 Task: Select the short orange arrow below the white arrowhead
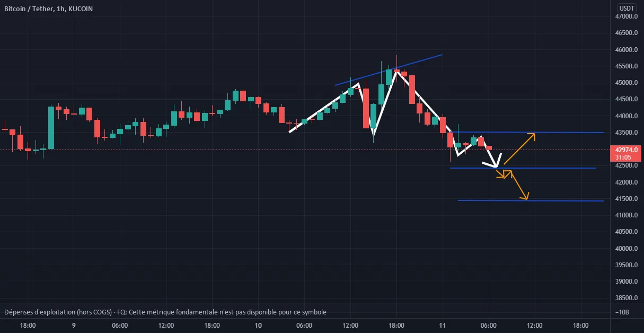click(500, 173)
